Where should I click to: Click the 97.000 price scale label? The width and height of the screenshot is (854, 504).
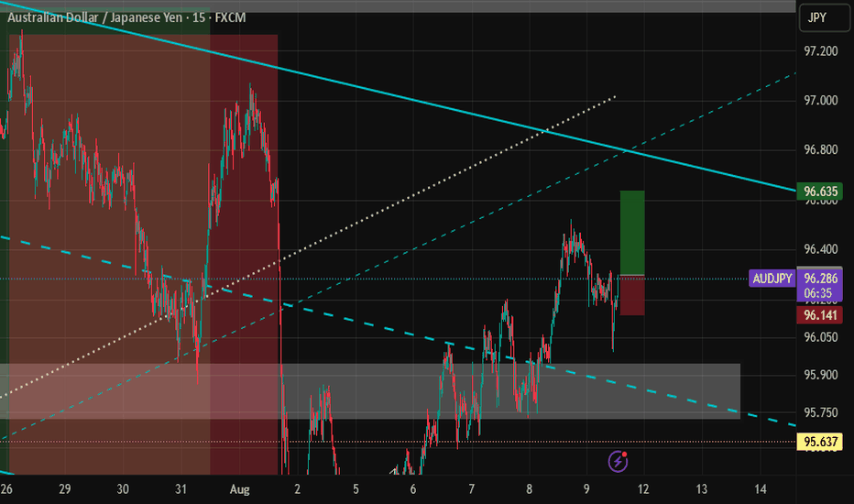click(x=821, y=100)
